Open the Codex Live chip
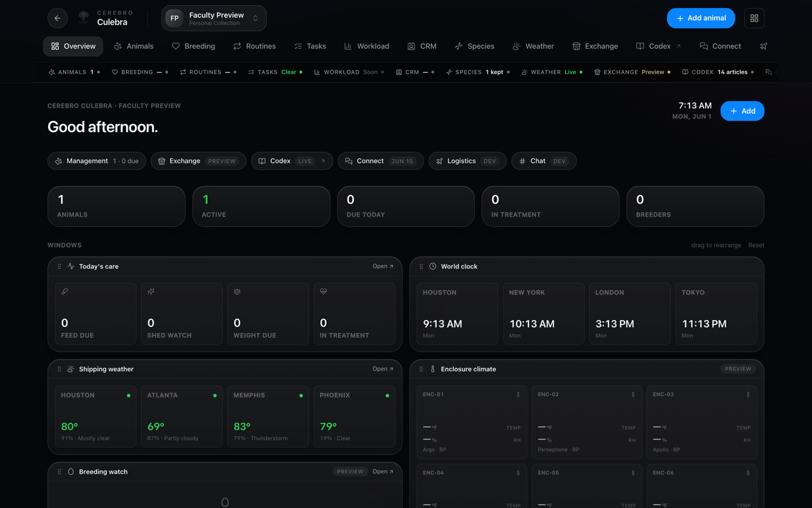 pyautogui.click(x=292, y=161)
